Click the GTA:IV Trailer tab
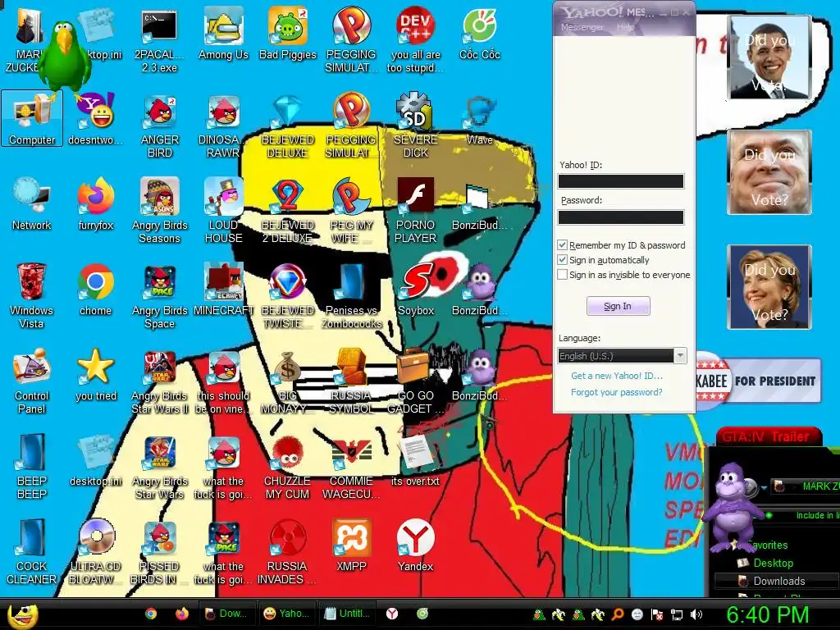Image resolution: width=840 pixels, height=630 pixels. click(x=768, y=436)
